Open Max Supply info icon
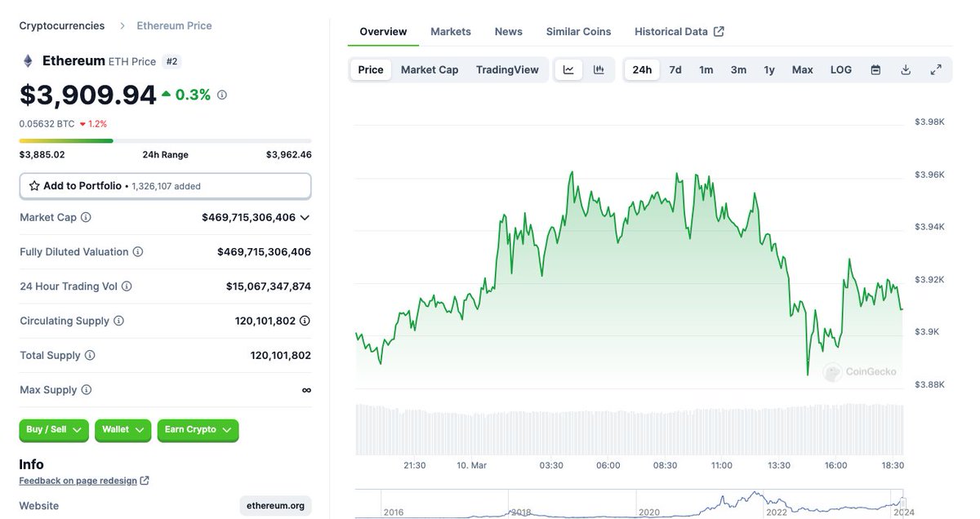Viewport: 980px width, 519px height. click(x=87, y=390)
